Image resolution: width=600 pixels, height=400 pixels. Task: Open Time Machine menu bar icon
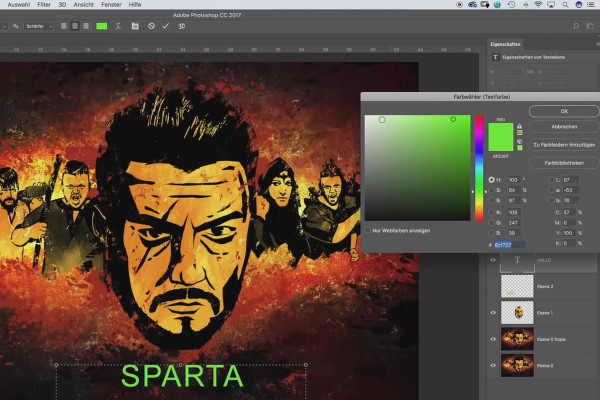pyautogui.click(x=511, y=5)
